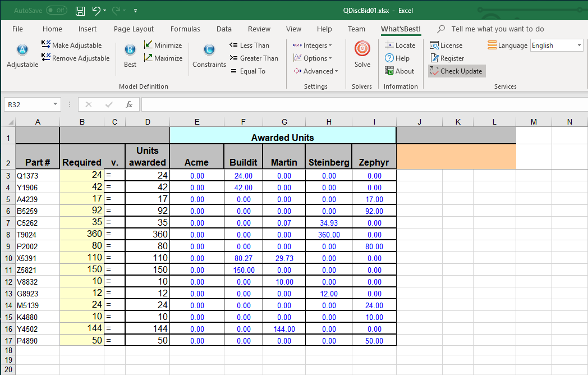The height and width of the screenshot is (375, 588).
Task: Select cell with part number Q1373
Action: [x=38, y=175]
